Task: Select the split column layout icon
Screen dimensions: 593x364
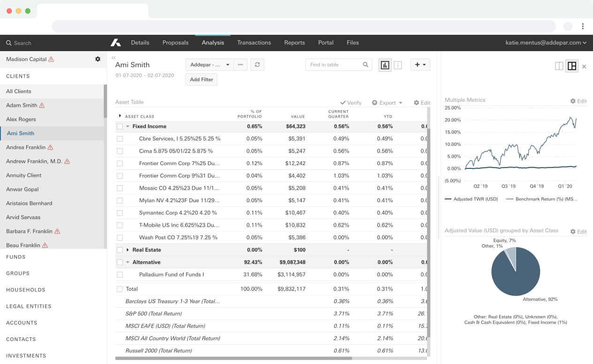Action: [559, 66]
